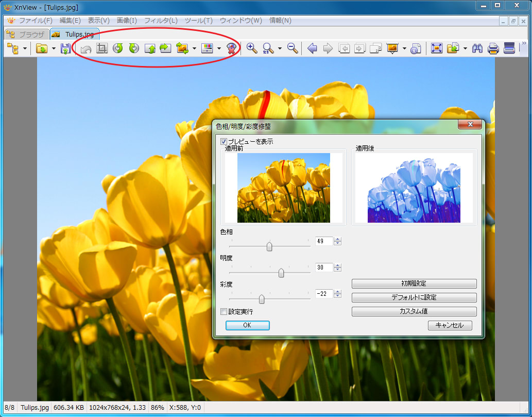Viewport: 532px width, 417px height.
Task: Open the dropdown arrow beside the open folder icon
Action: click(54, 49)
